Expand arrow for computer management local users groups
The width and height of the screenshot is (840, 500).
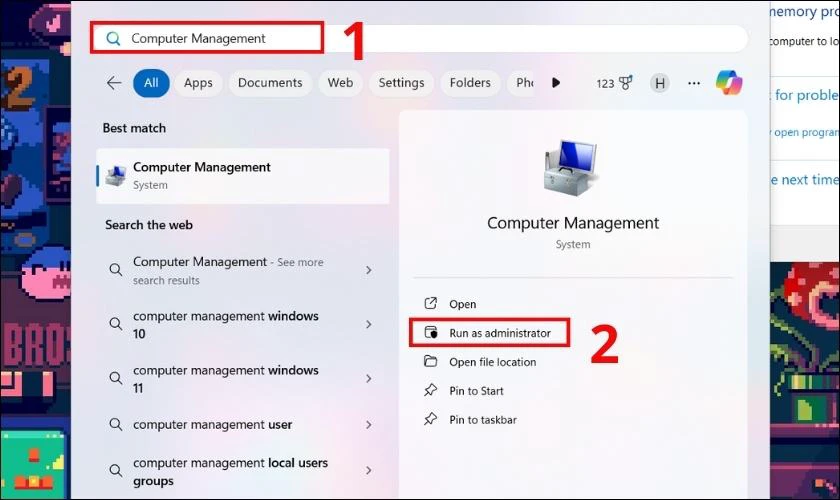[x=369, y=471]
